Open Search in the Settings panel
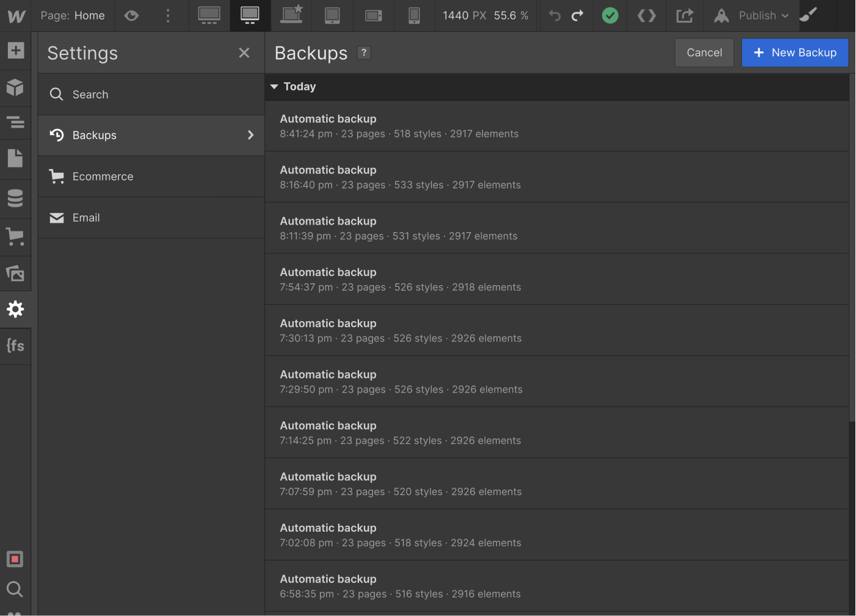Screen dimensions: 856x616 [90, 94]
